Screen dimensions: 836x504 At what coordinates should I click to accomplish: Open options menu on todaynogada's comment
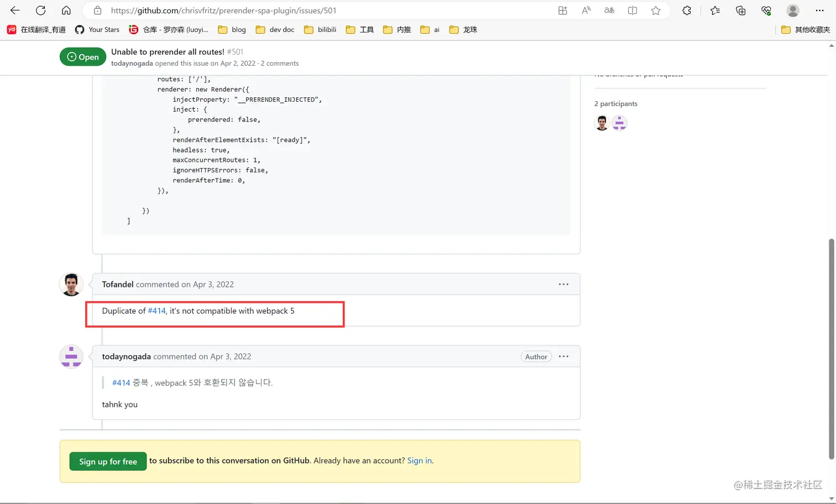[563, 356]
